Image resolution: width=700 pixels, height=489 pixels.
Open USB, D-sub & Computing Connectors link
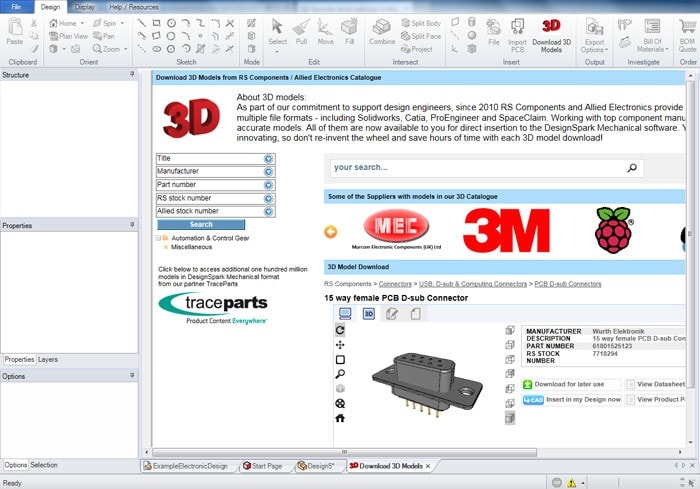[473, 284]
